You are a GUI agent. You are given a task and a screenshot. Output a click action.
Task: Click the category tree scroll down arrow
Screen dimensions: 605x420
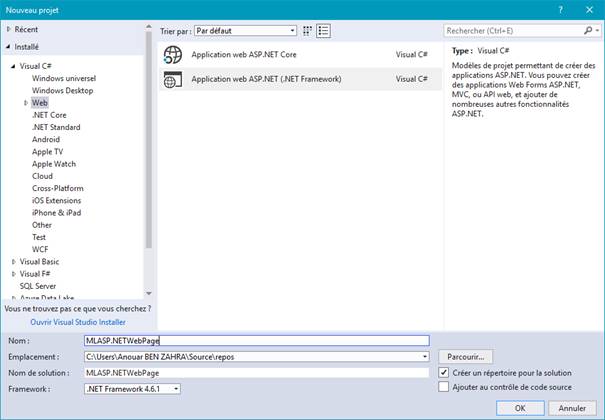pyautogui.click(x=149, y=293)
